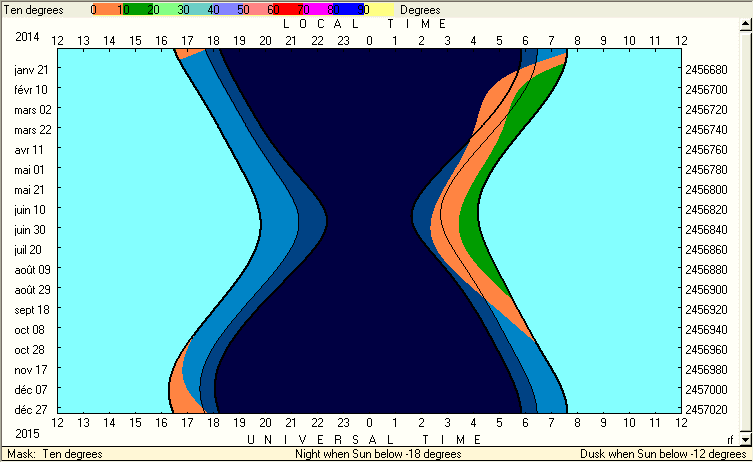This screenshot has height=463, width=754.
Task: Click Julian date 2456880
Action: coord(706,270)
